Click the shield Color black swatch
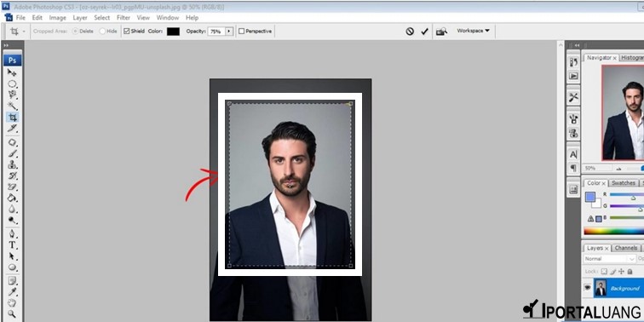 point(173,32)
